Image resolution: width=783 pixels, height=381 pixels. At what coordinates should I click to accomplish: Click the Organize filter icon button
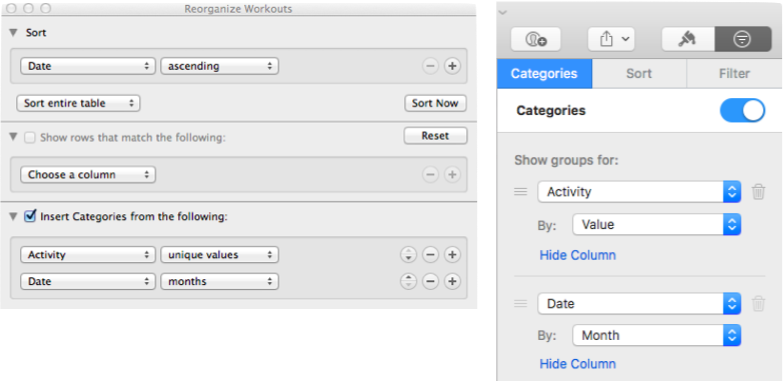pyautogui.click(x=743, y=39)
